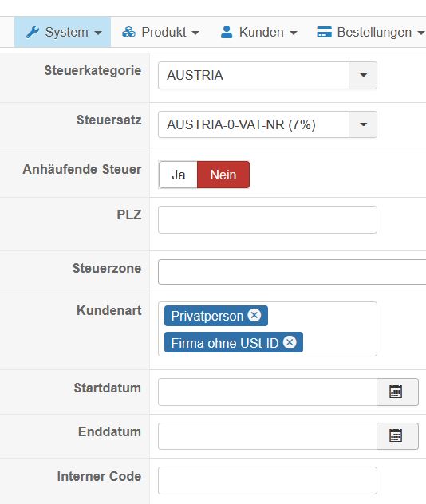The height and width of the screenshot is (504, 426).
Task: Open the Kunden menu
Action: pyautogui.click(x=258, y=32)
